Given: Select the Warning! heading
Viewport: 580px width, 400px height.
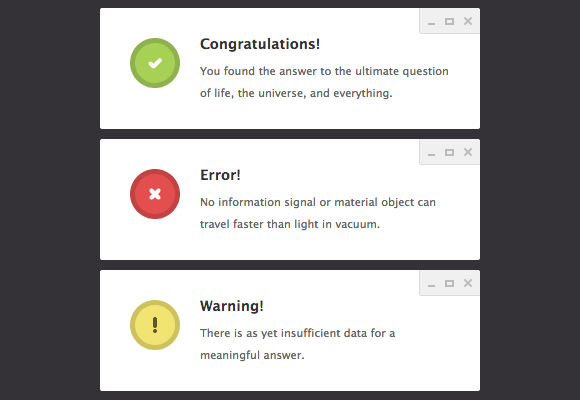Looking at the screenshot, I should pos(232,306).
